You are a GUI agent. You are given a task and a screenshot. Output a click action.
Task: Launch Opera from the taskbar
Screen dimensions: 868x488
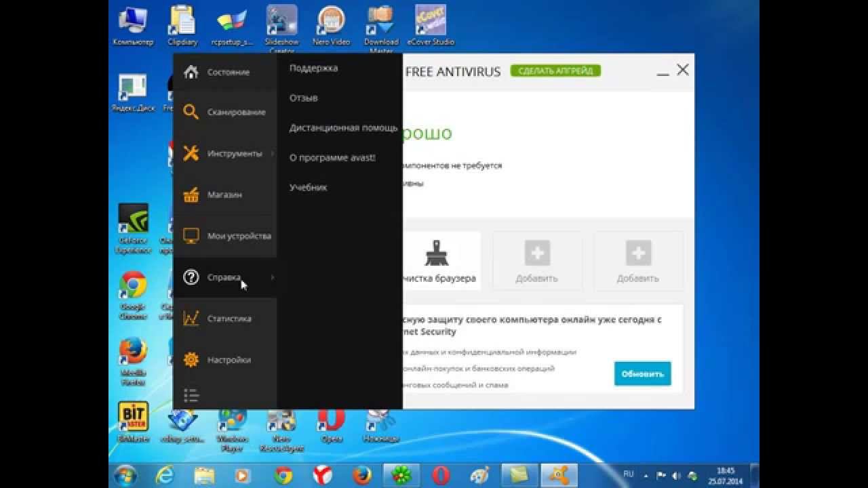441,476
